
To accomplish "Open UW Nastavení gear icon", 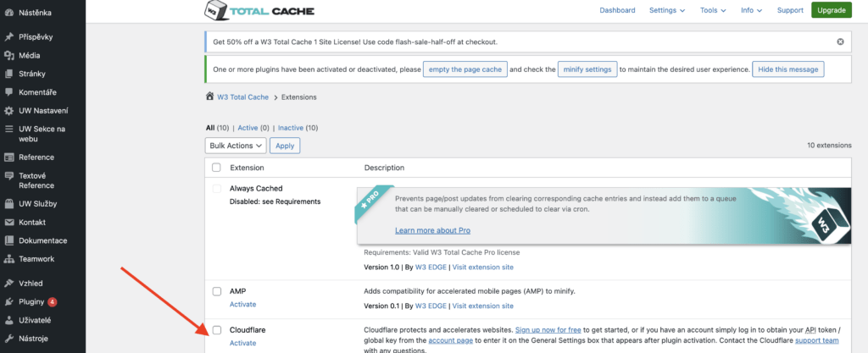I will (8, 111).
